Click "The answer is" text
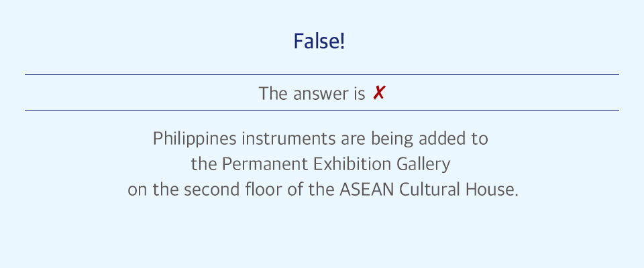This screenshot has height=268, width=644. tap(312, 94)
